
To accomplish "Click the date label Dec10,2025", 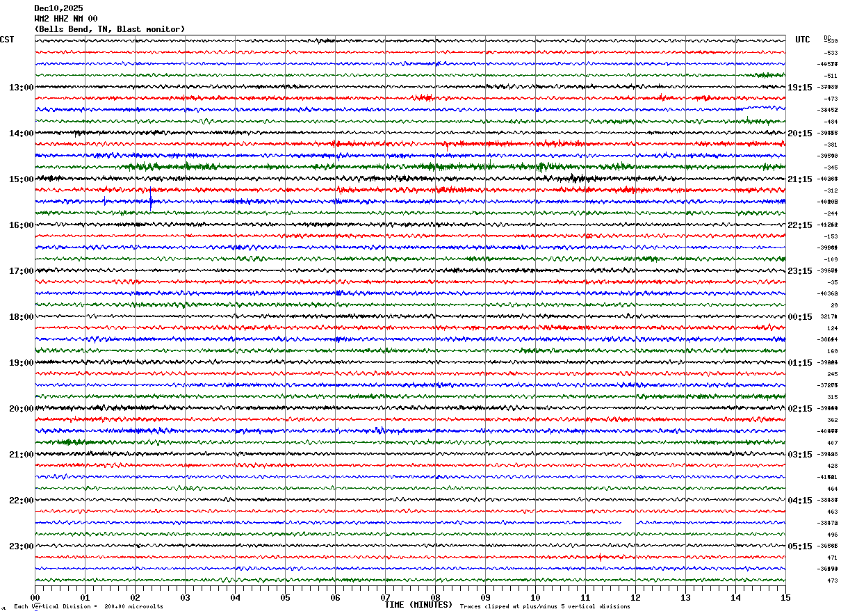I will tap(58, 8).
